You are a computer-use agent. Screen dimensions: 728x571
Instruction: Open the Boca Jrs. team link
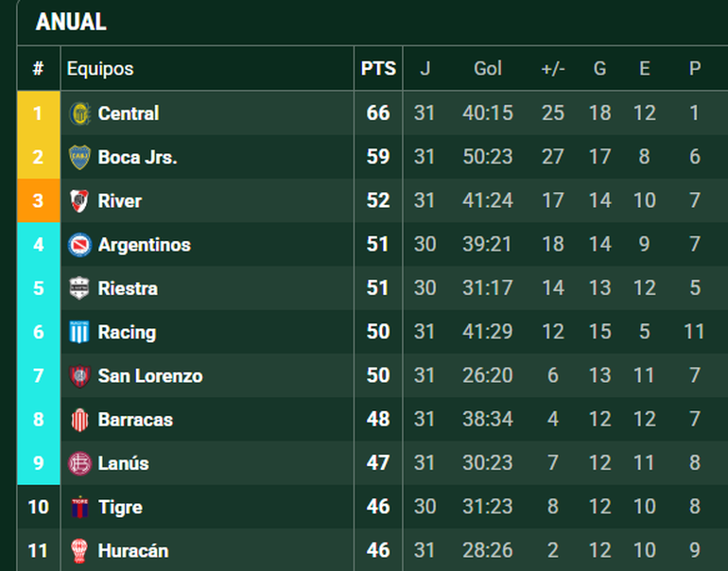point(137,157)
